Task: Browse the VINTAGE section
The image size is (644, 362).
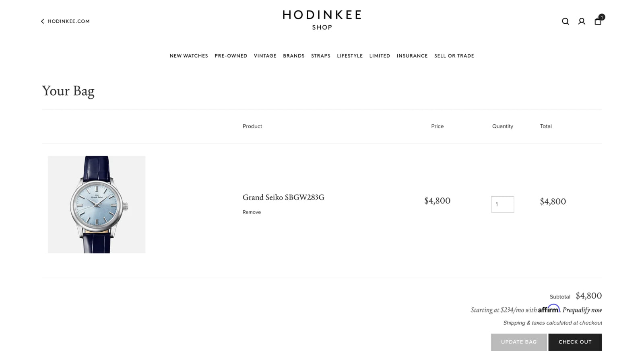Action: pyautogui.click(x=265, y=56)
